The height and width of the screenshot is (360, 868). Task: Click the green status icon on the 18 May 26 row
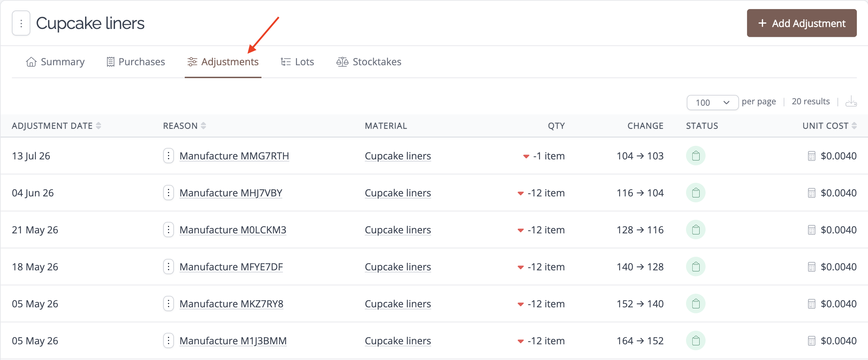click(696, 267)
